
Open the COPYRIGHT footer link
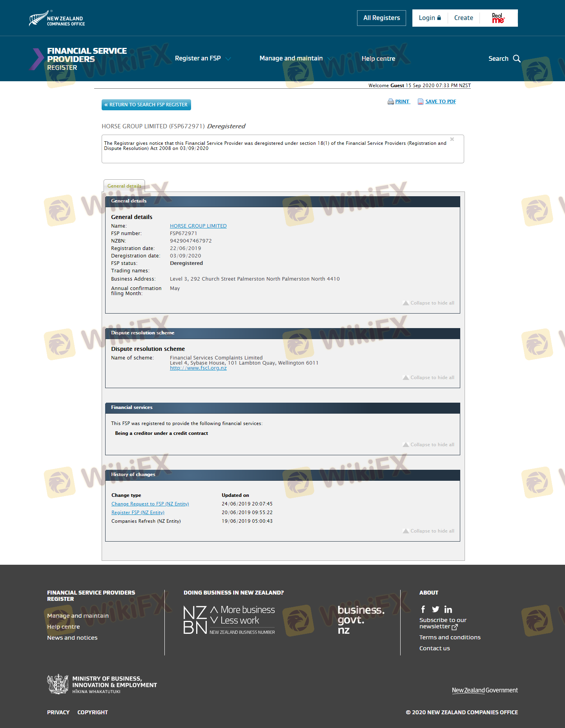point(93,712)
